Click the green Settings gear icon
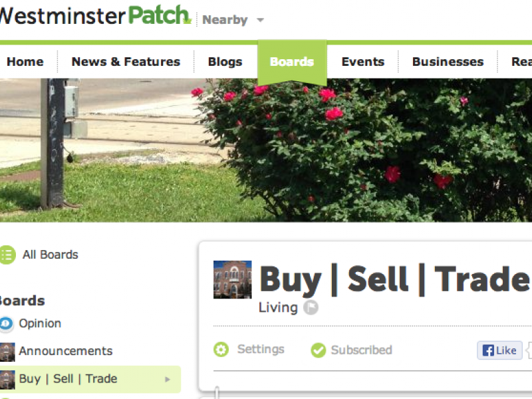The width and height of the screenshot is (532, 399). [x=221, y=350]
